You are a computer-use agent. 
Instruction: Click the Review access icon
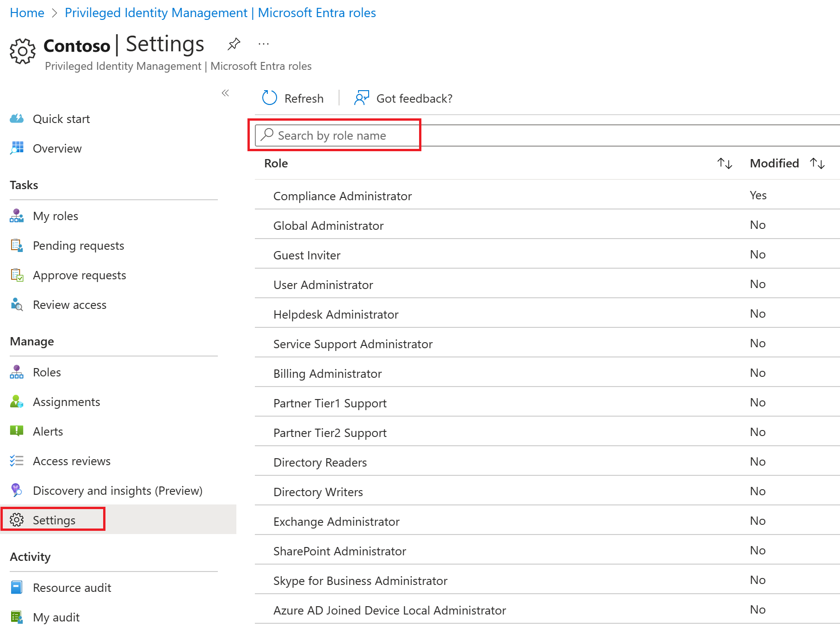click(x=17, y=304)
